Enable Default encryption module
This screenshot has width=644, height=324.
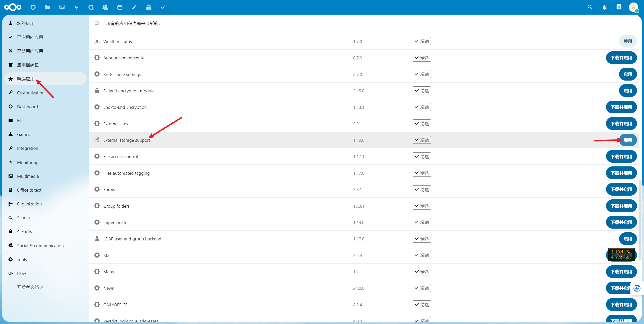[628, 91]
